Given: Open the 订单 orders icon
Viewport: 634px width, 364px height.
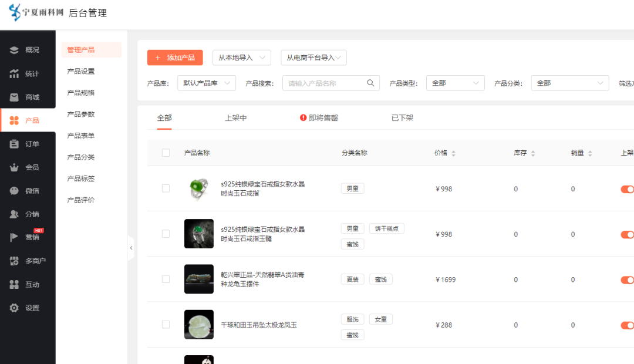Looking at the screenshot, I should tap(14, 144).
